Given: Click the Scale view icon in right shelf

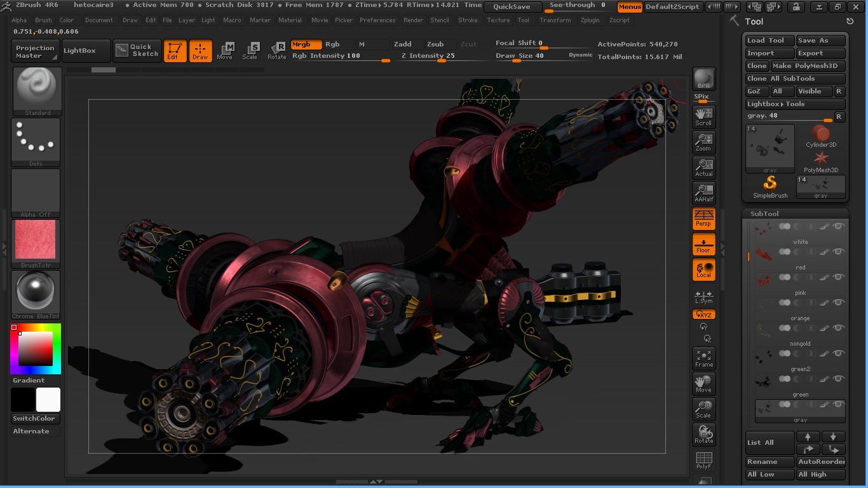Looking at the screenshot, I should pos(703,409).
